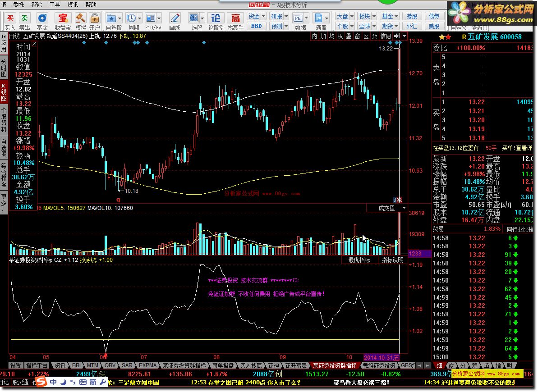Click the 找高手 icon
This screenshot has width=538, height=392.
(x=235, y=18)
